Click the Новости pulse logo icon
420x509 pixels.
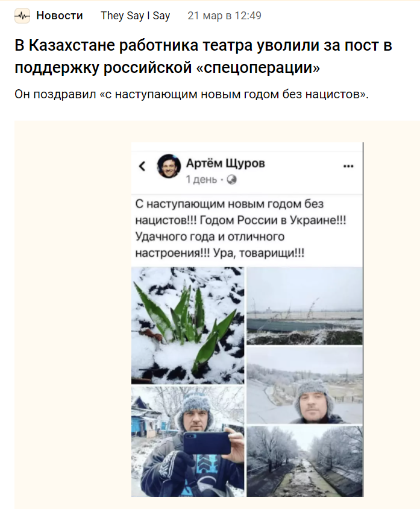pyautogui.click(x=22, y=16)
